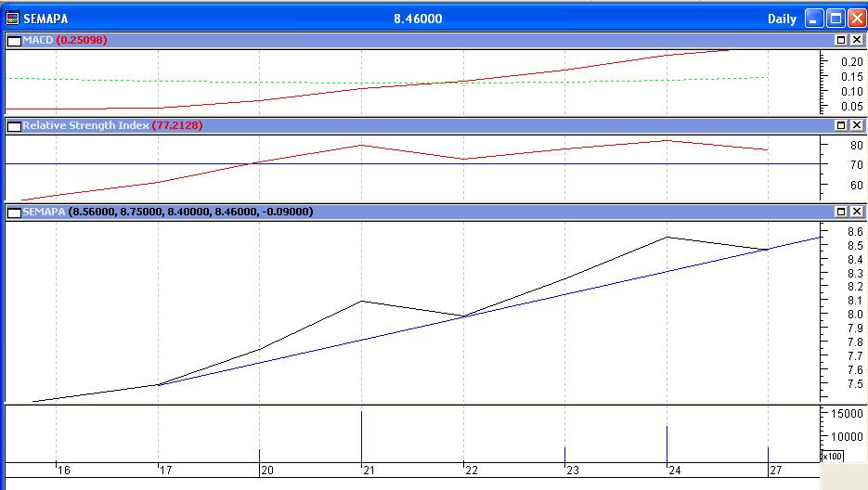
Task: Select the volume bar on day 24
Action: (667, 444)
